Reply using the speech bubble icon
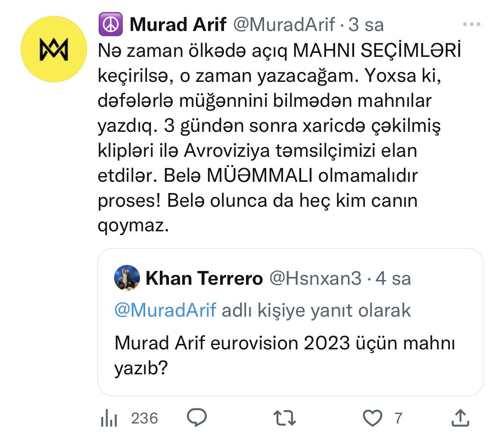This screenshot has height=442, width=504. [x=197, y=417]
